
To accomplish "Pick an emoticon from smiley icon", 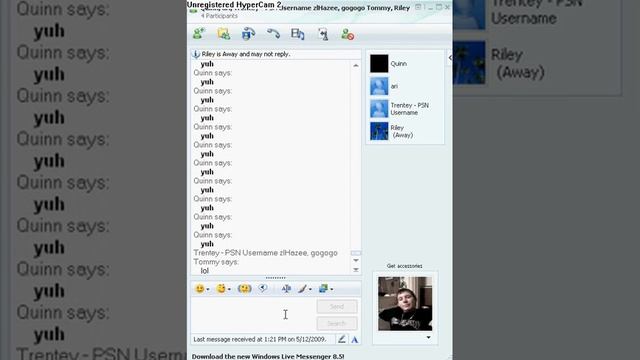I will click(199, 289).
